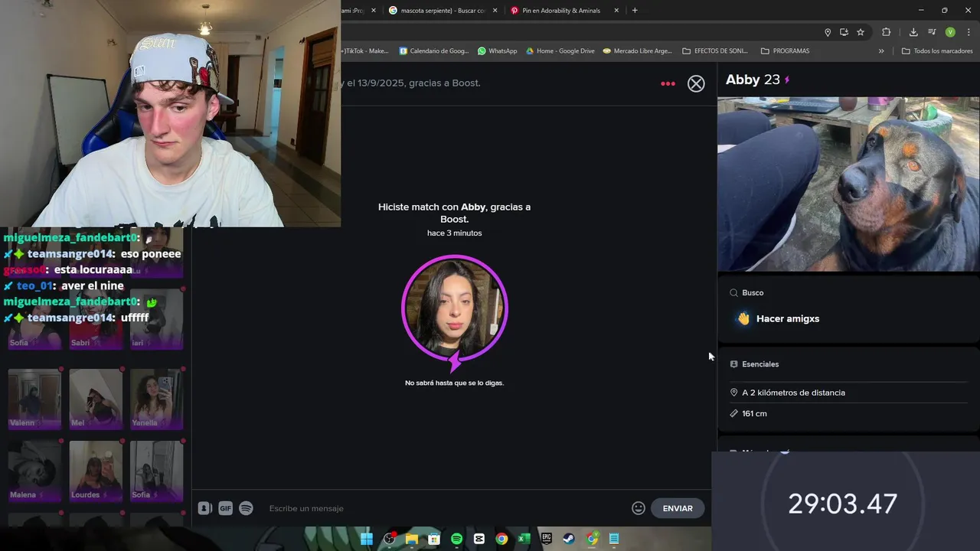This screenshot has width=980, height=551.
Task: Open Chrome with profile badge on taskbar
Action: click(592, 539)
